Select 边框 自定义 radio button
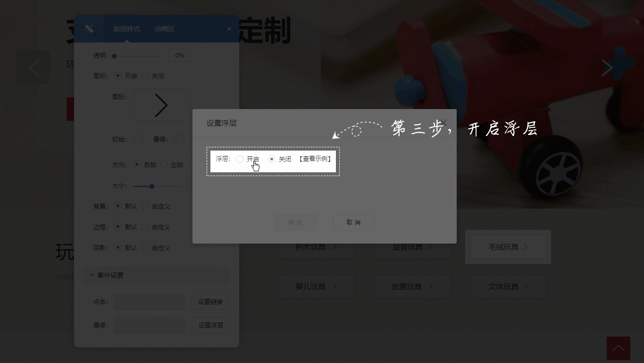The width and height of the screenshot is (644, 363). [144, 227]
